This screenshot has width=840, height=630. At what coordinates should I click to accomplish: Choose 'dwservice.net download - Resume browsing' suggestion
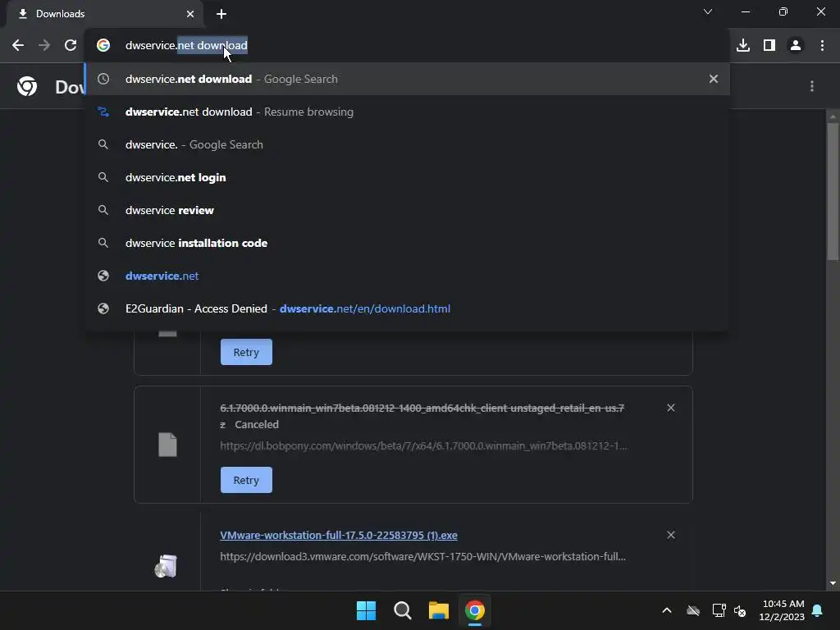(407, 112)
